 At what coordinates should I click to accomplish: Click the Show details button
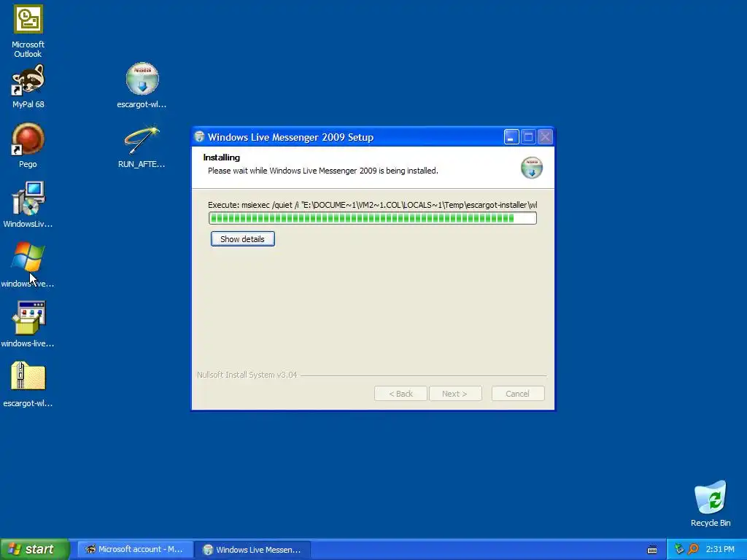[242, 239]
